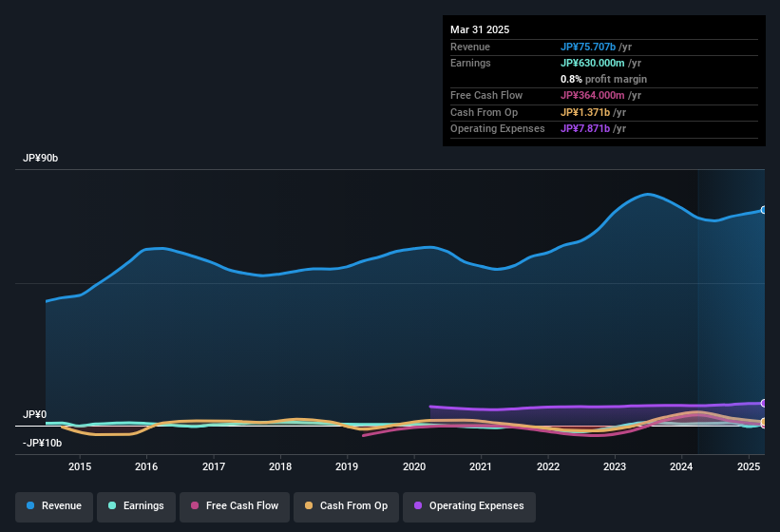Click the 2020 x-axis label
This screenshot has width=780, height=532.
point(414,466)
